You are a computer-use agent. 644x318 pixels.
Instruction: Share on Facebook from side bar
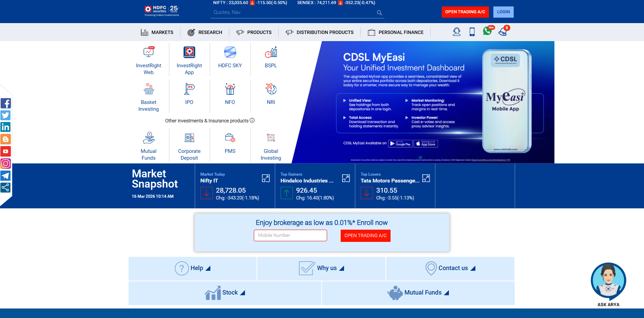tap(6, 103)
